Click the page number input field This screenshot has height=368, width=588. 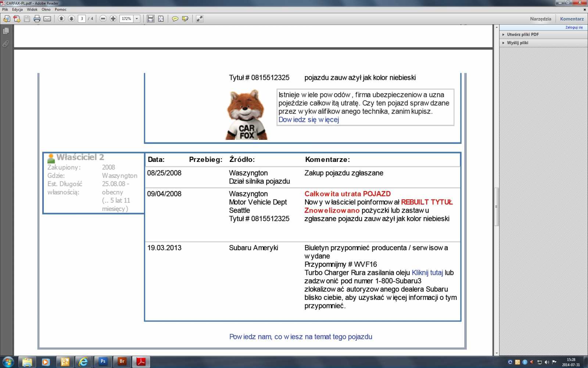(82, 19)
